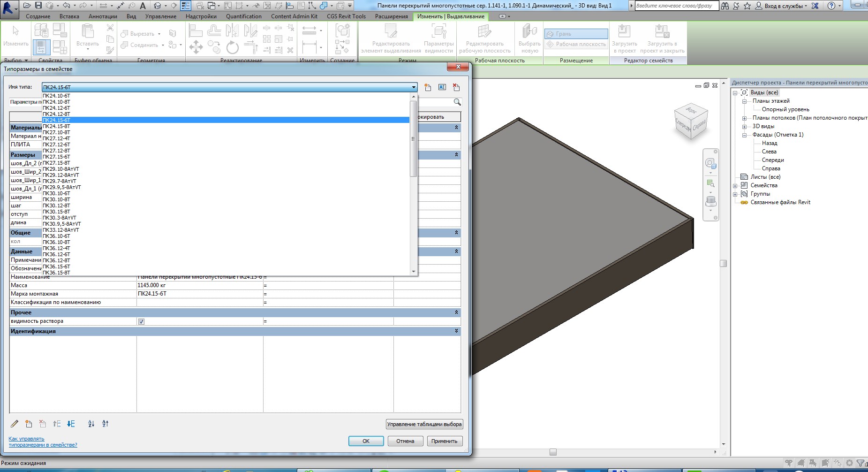Click the pencil edit parameter icon
This screenshot has width=868, height=472.
(x=15, y=424)
